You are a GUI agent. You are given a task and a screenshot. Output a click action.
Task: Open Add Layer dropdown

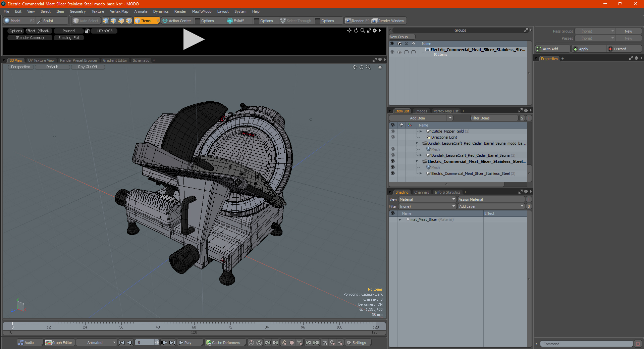coord(491,206)
